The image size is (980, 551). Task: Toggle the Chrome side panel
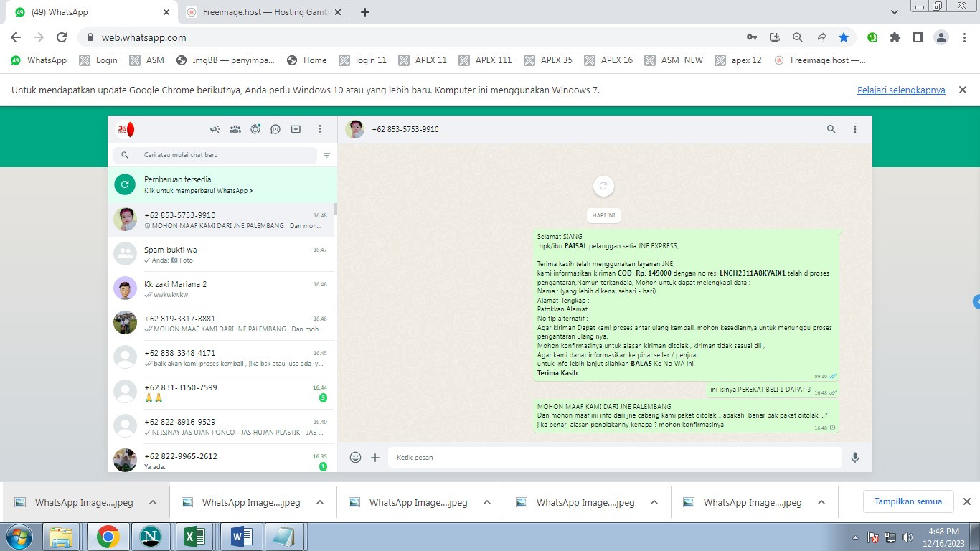point(918,37)
